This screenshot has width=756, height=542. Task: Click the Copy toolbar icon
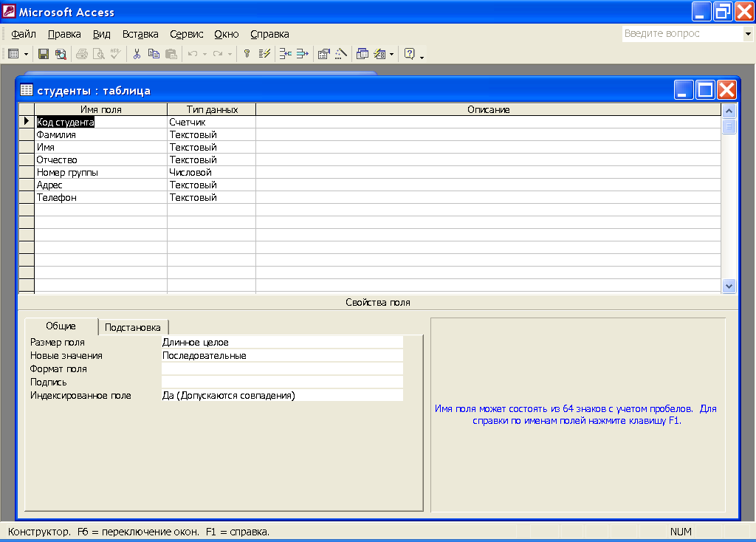[154, 54]
